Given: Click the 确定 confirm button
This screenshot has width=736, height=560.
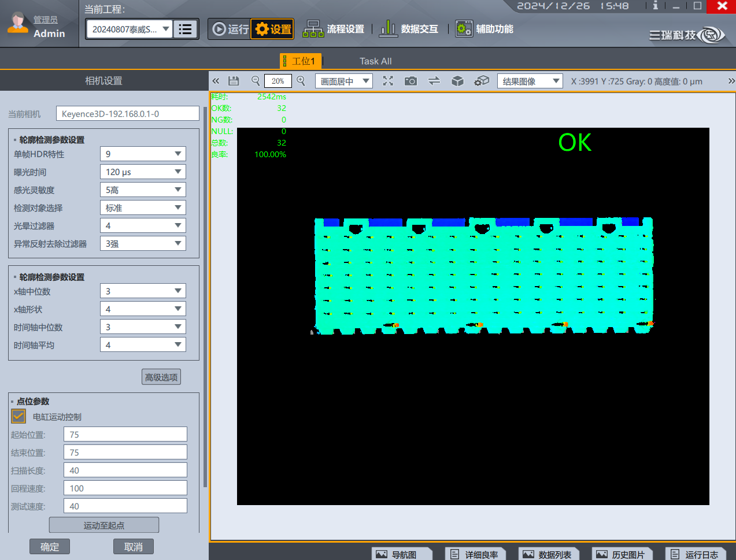Looking at the screenshot, I should point(50,547).
